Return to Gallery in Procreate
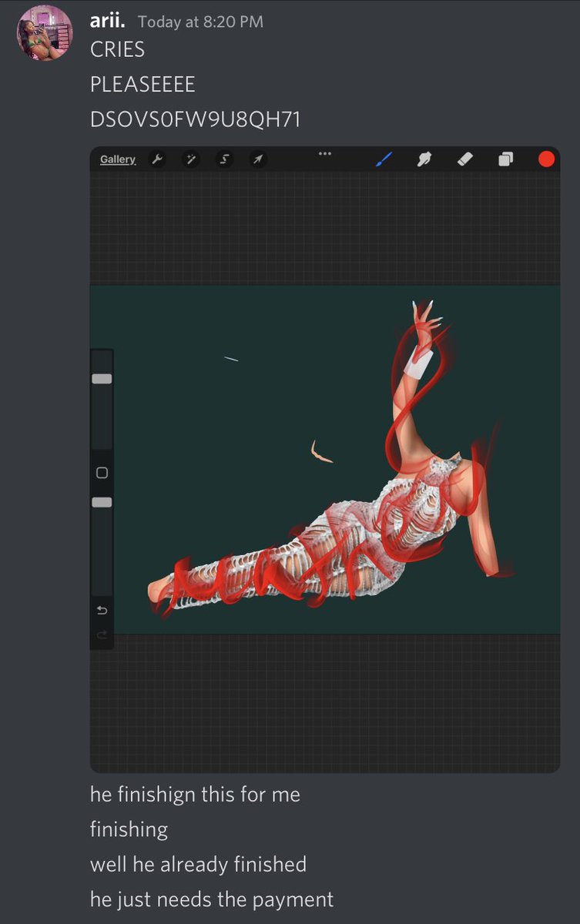The width and height of the screenshot is (580, 924). pos(118,159)
